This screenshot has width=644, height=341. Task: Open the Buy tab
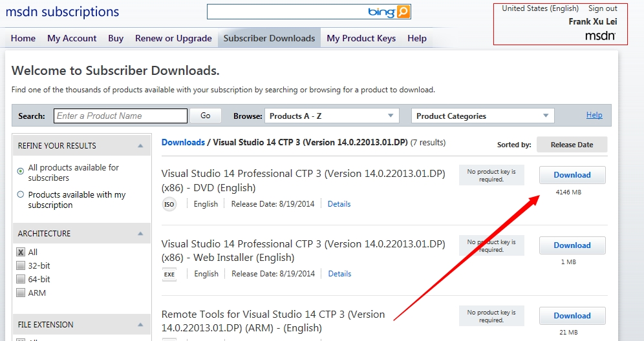(x=116, y=38)
